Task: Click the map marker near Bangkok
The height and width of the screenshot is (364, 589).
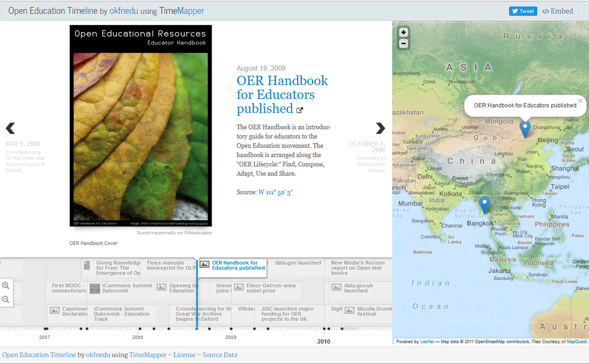Action: (484, 205)
